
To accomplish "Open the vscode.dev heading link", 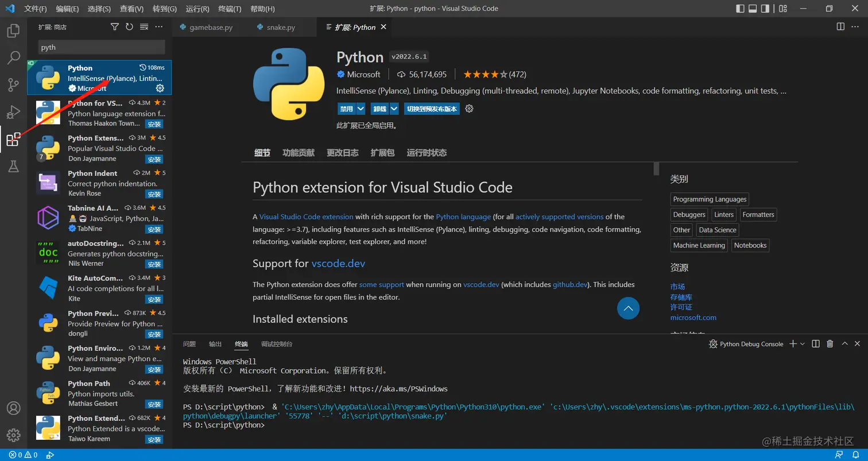I will pos(338,264).
